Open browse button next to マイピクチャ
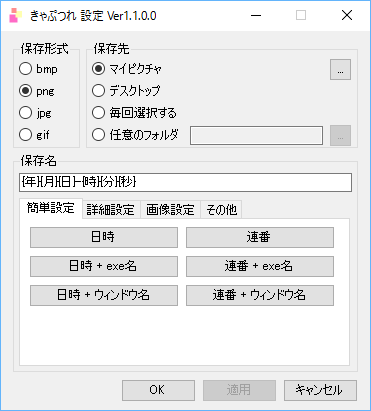The image size is (371, 411). click(x=340, y=70)
